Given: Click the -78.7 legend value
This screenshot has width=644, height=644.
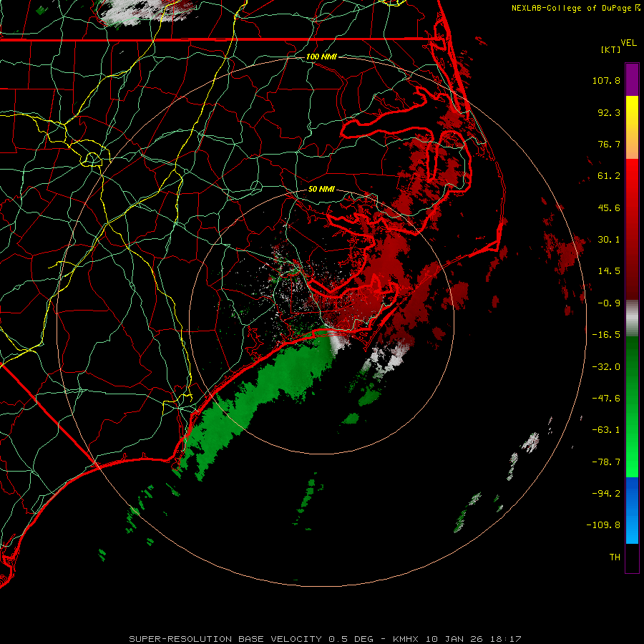Looking at the screenshot, I should tap(606, 462).
